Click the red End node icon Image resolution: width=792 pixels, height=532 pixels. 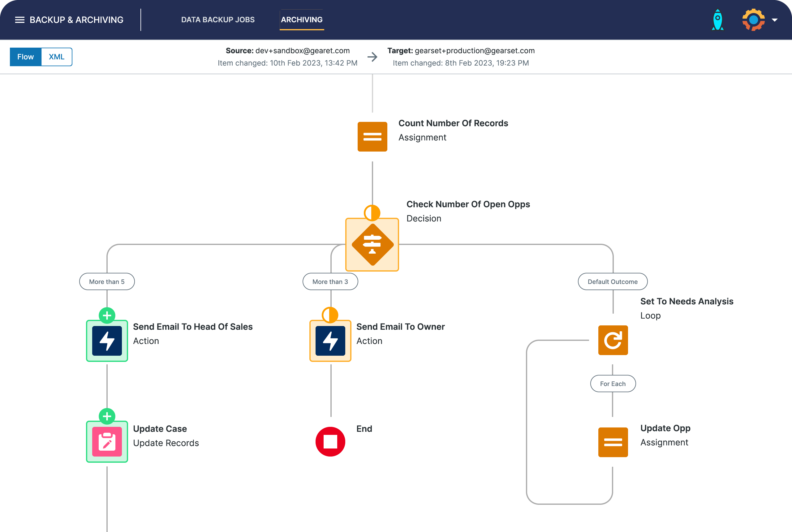(330, 441)
